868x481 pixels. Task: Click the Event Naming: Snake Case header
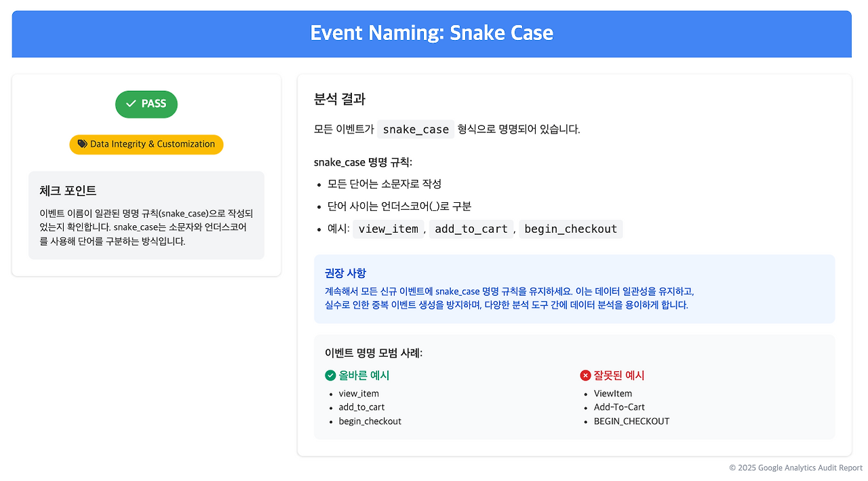point(431,33)
